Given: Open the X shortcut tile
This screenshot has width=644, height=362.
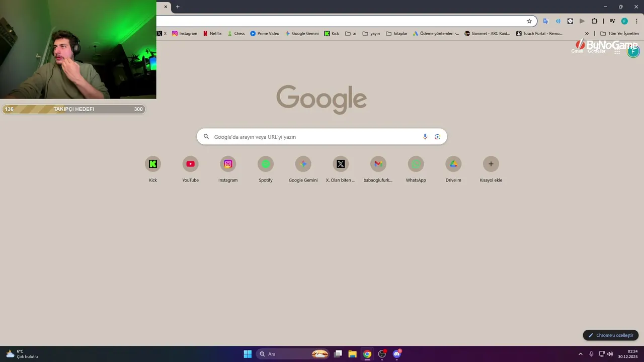Looking at the screenshot, I should (x=341, y=164).
